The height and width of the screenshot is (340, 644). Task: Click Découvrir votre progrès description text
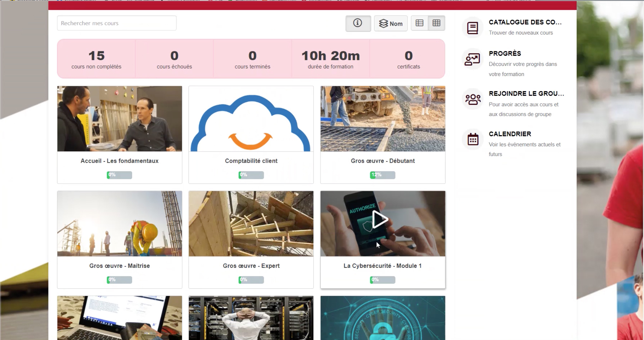coord(523,69)
